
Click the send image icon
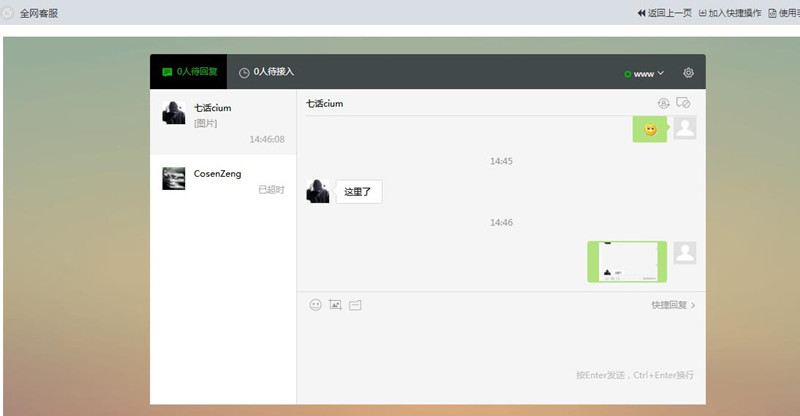tap(335, 305)
